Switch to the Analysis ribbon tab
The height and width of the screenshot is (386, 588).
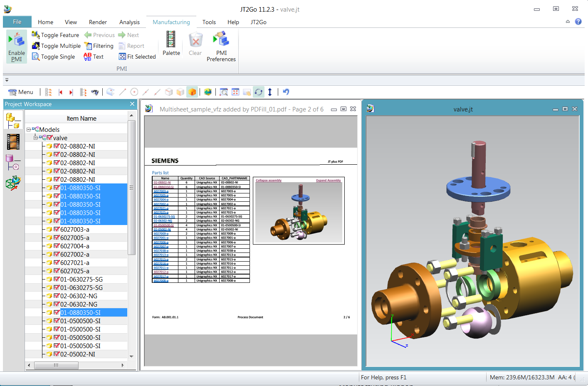click(129, 22)
